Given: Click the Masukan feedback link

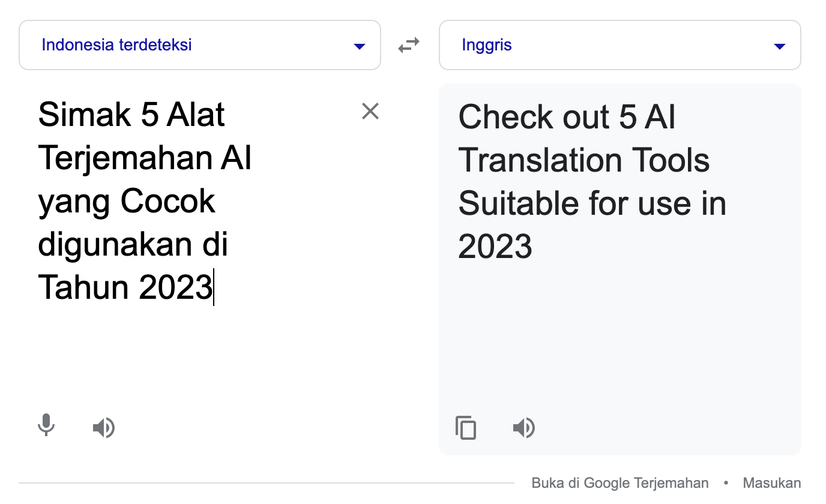Looking at the screenshot, I should [x=771, y=483].
